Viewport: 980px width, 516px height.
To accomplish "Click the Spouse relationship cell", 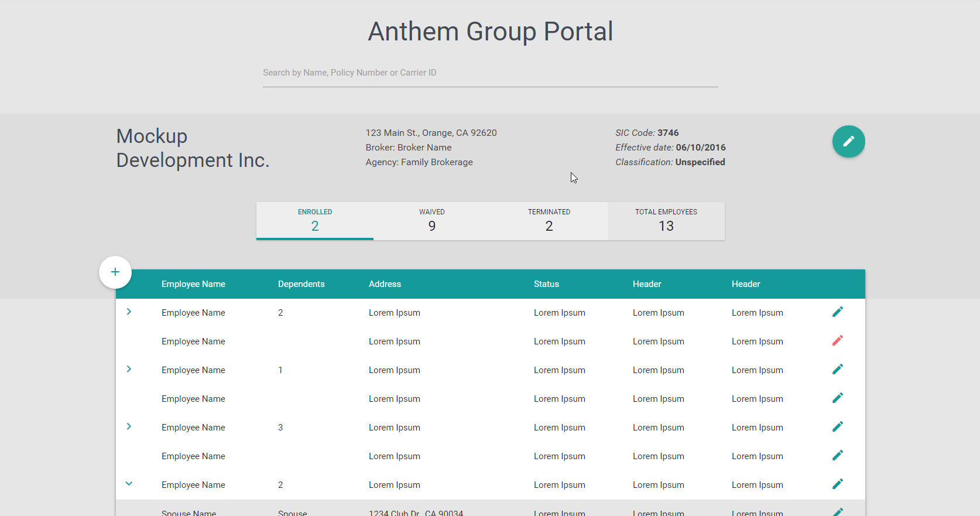I will click(293, 512).
